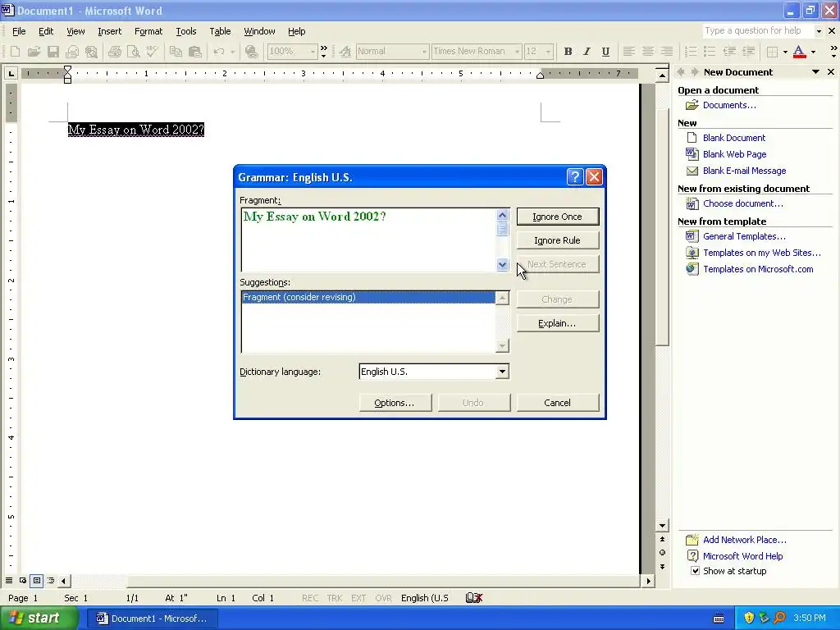This screenshot has height=630, width=840.
Task: Open the New Document task pane menu arrow
Action: (x=815, y=72)
